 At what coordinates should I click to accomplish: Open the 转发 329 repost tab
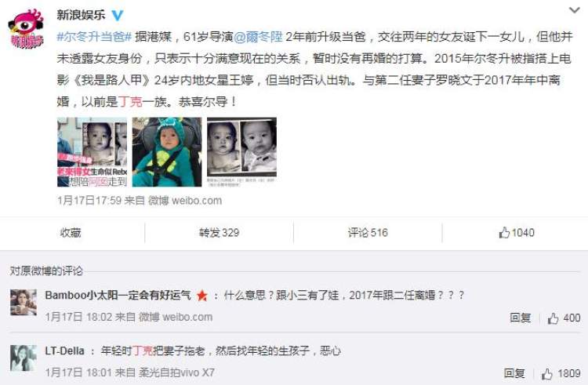pyautogui.click(x=219, y=233)
